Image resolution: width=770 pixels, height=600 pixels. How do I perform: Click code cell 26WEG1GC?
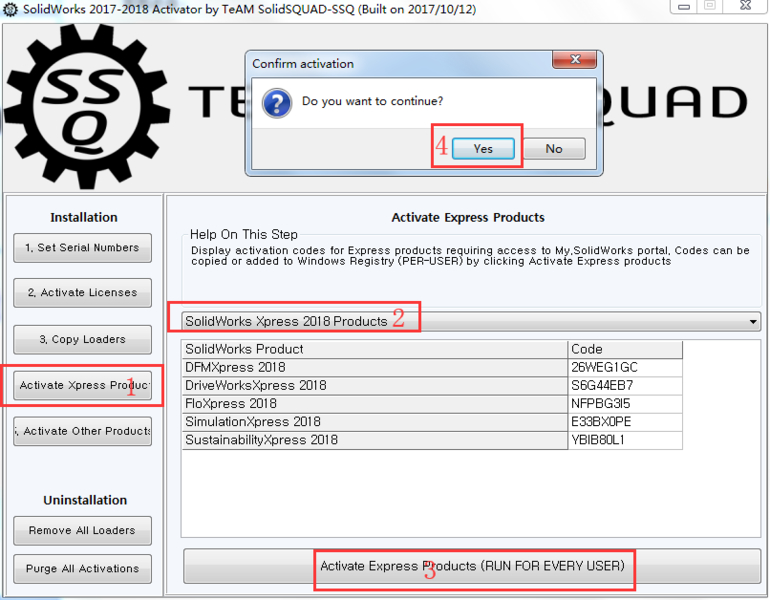[x=625, y=367]
